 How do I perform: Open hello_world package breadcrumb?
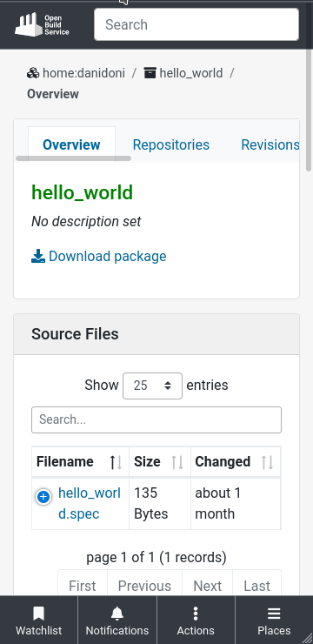tap(183, 73)
